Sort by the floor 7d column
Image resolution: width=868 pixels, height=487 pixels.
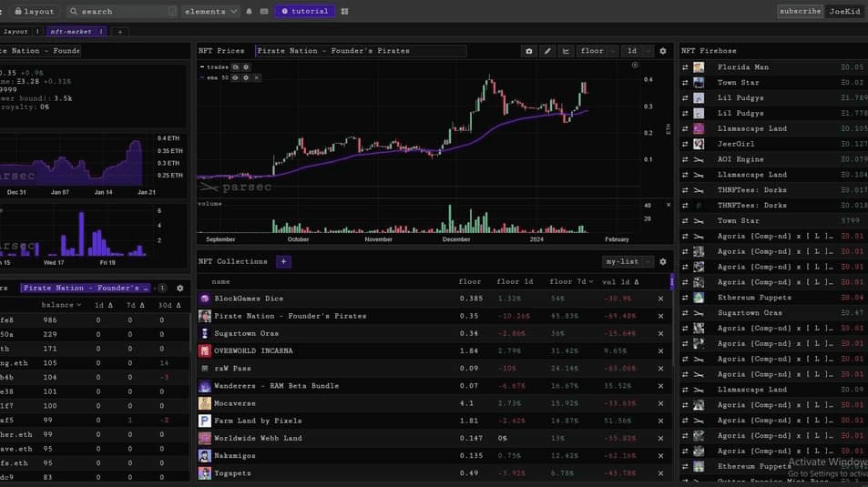571,281
